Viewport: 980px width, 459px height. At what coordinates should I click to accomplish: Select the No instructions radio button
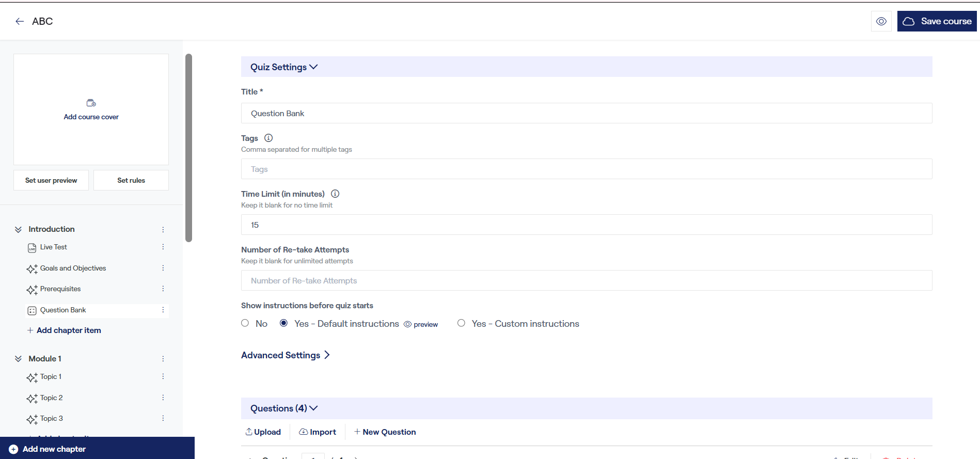(x=245, y=323)
